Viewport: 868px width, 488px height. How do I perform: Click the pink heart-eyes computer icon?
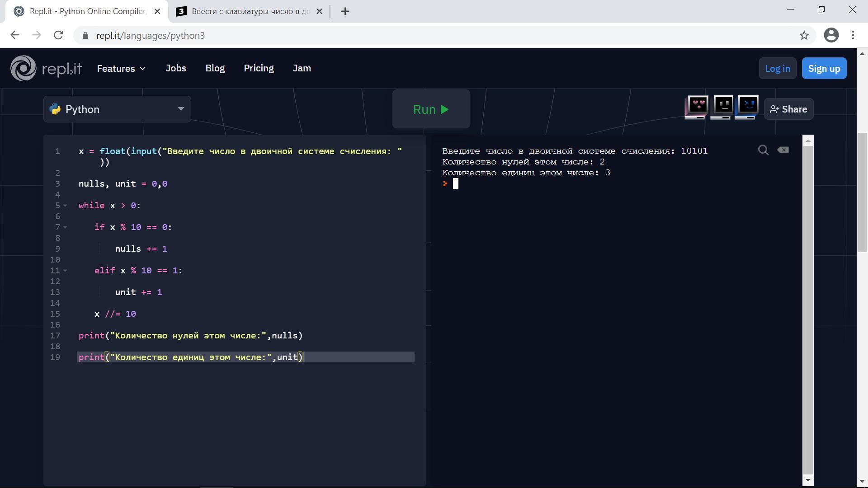697,107
